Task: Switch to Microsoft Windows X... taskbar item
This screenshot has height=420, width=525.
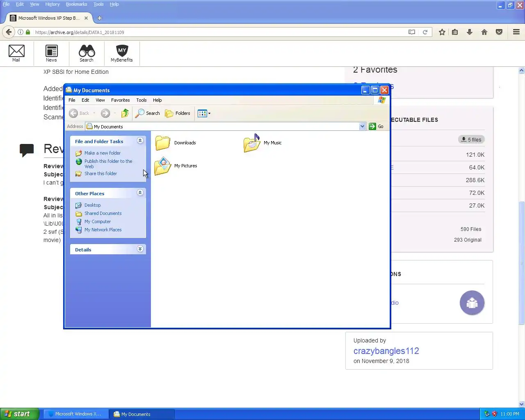Action: tap(76, 414)
